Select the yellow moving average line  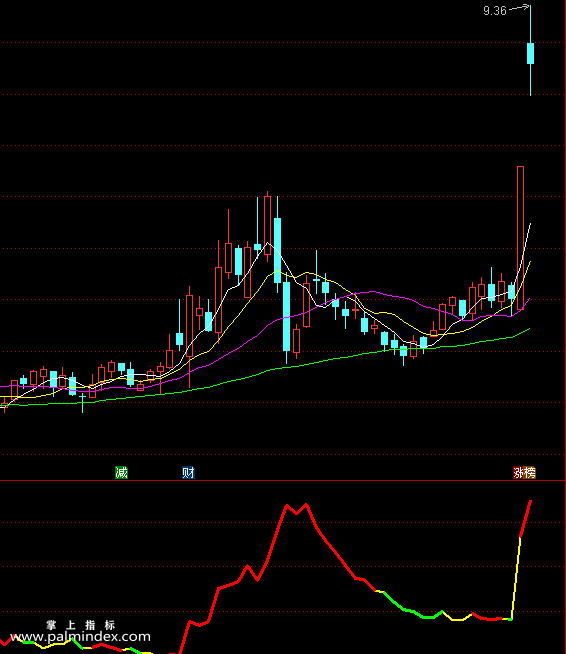(x=307, y=273)
